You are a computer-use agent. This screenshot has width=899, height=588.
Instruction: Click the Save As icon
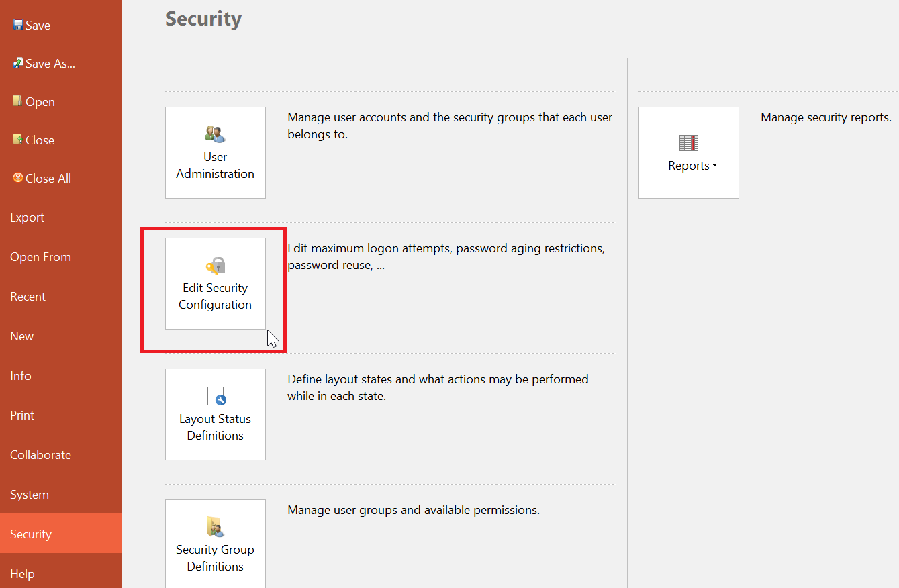[x=18, y=63]
